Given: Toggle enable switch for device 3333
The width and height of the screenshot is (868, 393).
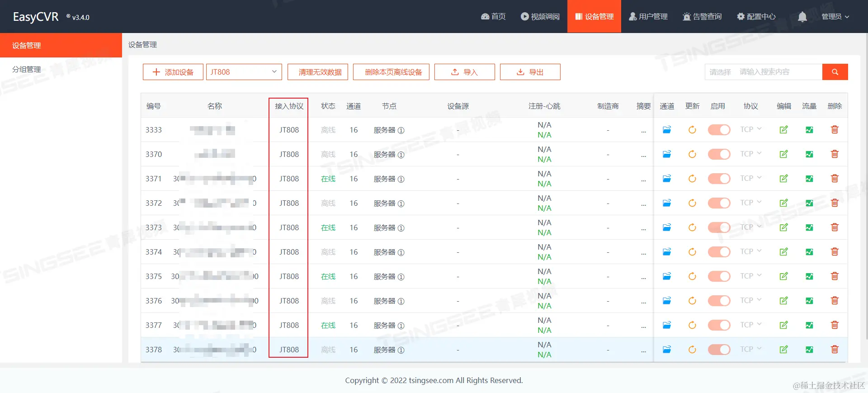Looking at the screenshot, I should pos(719,130).
